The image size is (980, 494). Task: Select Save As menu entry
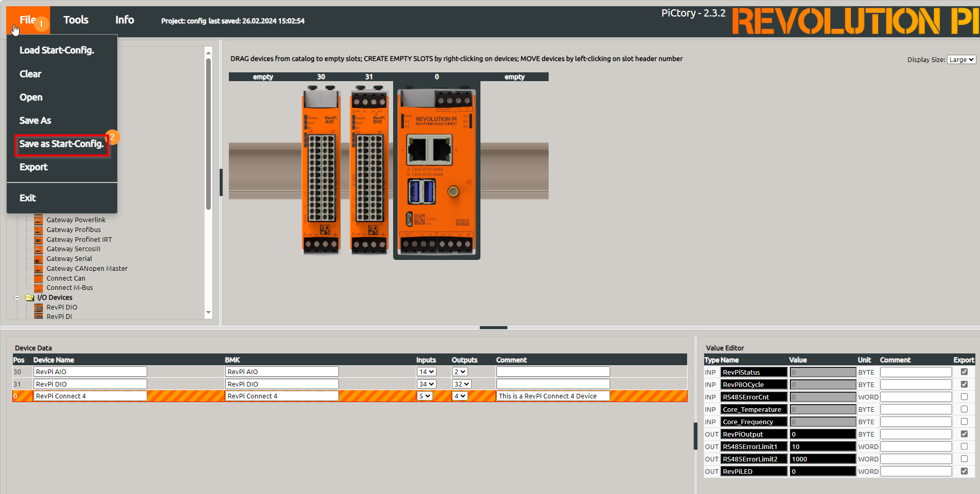pyautogui.click(x=35, y=120)
